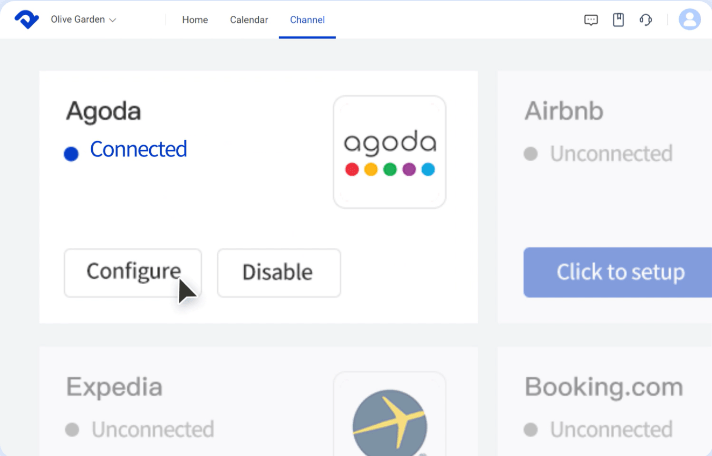Disable the Agoda connection
This screenshot has height=456, width=712.
tap(279, 273)
